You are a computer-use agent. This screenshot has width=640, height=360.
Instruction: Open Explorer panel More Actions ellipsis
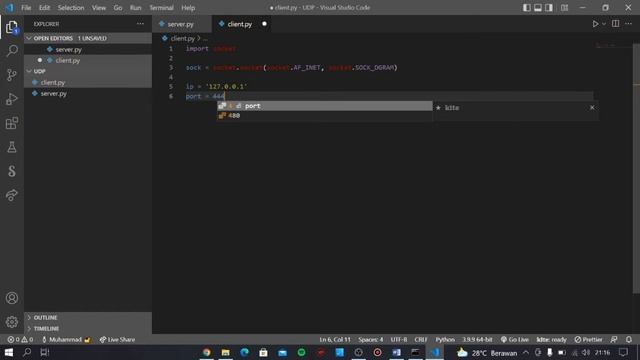click(x=140, y=24)
